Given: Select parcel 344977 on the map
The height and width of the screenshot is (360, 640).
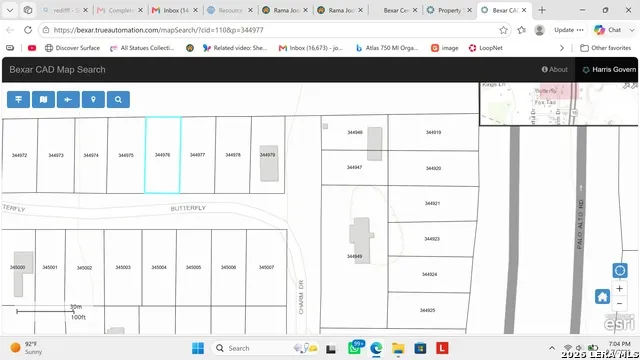Looking at the screenshot, I should 198,155.
